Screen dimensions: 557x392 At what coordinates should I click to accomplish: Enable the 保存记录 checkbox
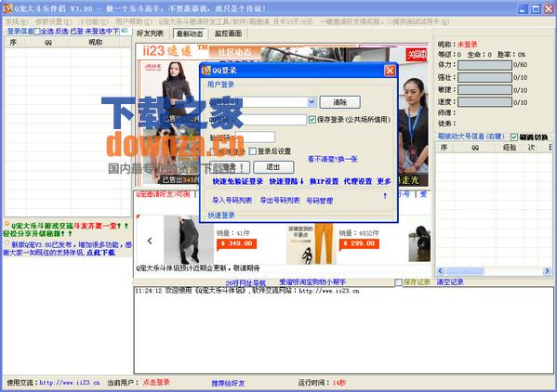(x=398, y=282)
